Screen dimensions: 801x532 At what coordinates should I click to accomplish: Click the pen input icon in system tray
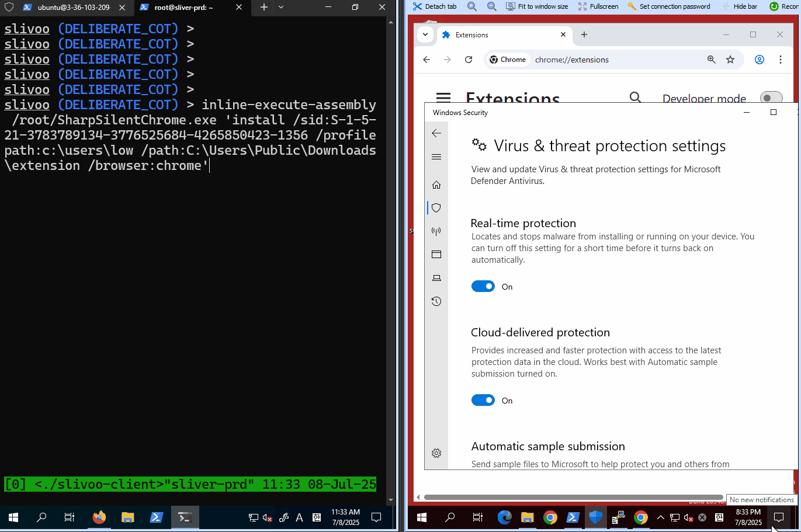[x=284, y=517]
